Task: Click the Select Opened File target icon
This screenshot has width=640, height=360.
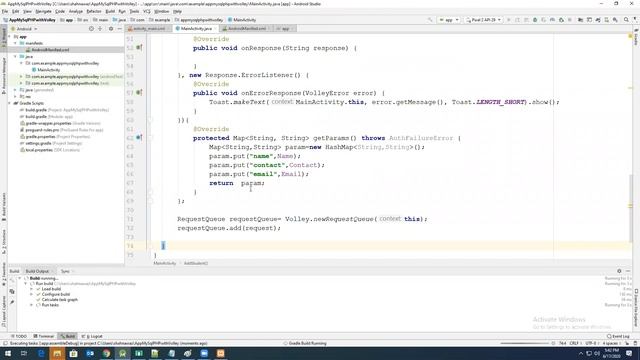Action: (x=91, y=29)
